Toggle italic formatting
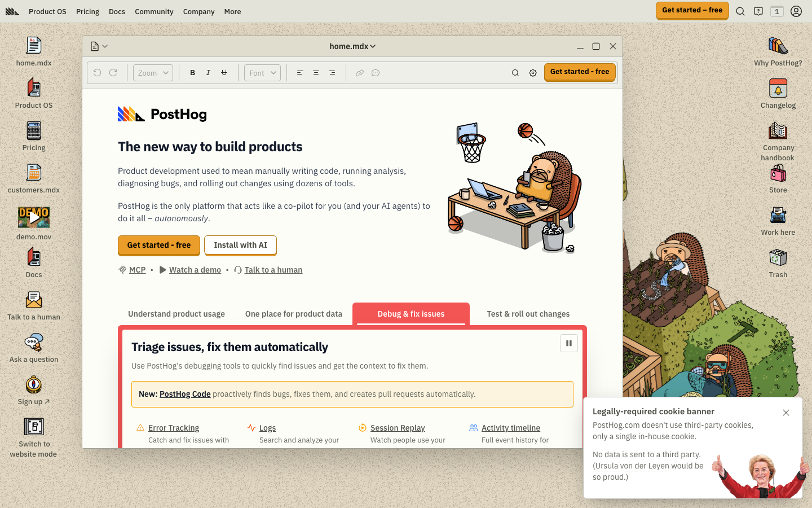Screen dimensions: 812x508 click(x=208, y=73)
